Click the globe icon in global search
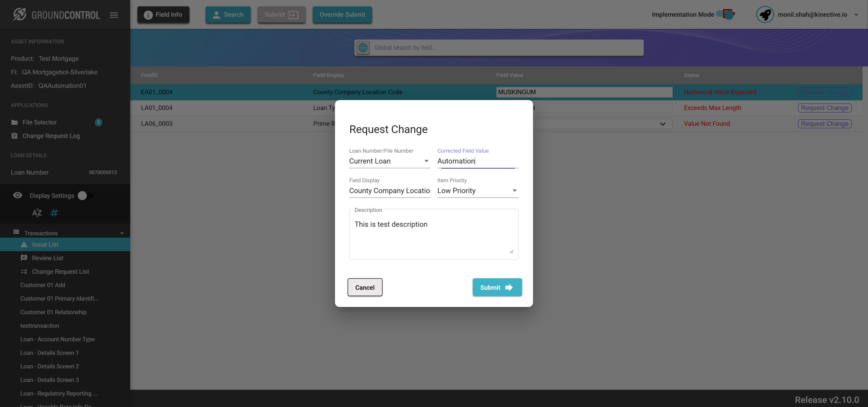 pyautogui.click(x=363, y=47)
